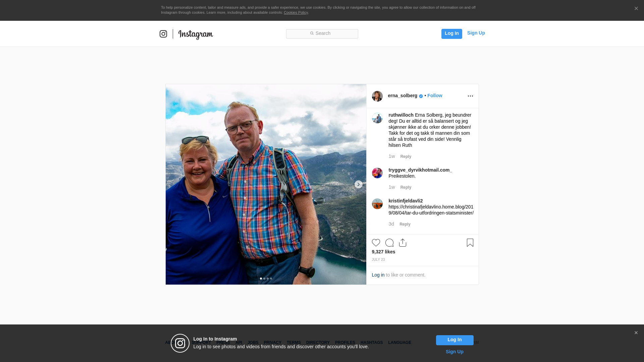
Task: Open the comment bubble icon
Action: pyautogui.click(x=389, y=243)
